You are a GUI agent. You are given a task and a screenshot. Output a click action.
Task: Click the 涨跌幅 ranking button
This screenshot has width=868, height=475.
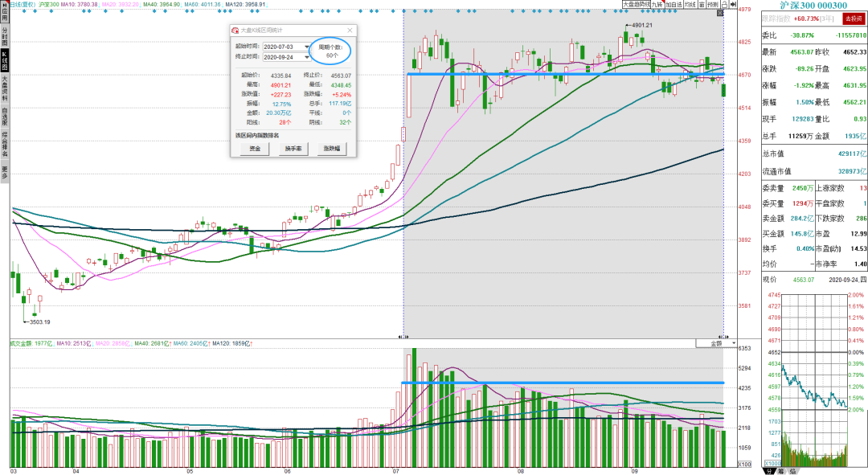coord(332,149)
